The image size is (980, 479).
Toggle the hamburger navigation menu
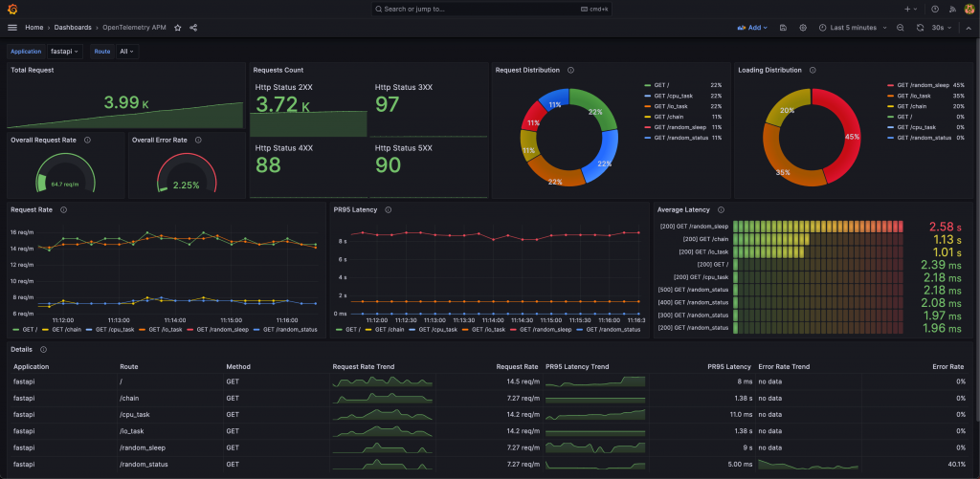[x=12, y=28]
